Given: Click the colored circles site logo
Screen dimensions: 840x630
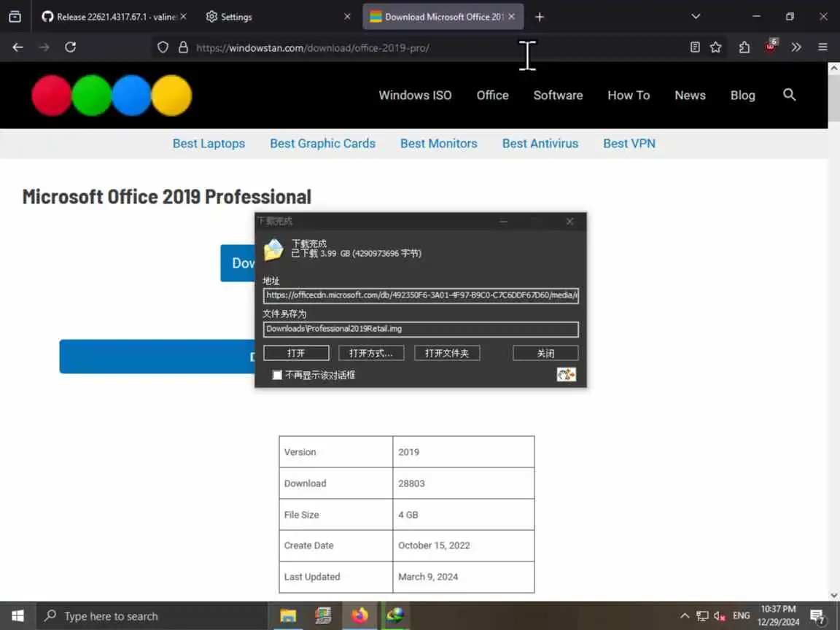Looking at the screenshot, I should point(112,96).
